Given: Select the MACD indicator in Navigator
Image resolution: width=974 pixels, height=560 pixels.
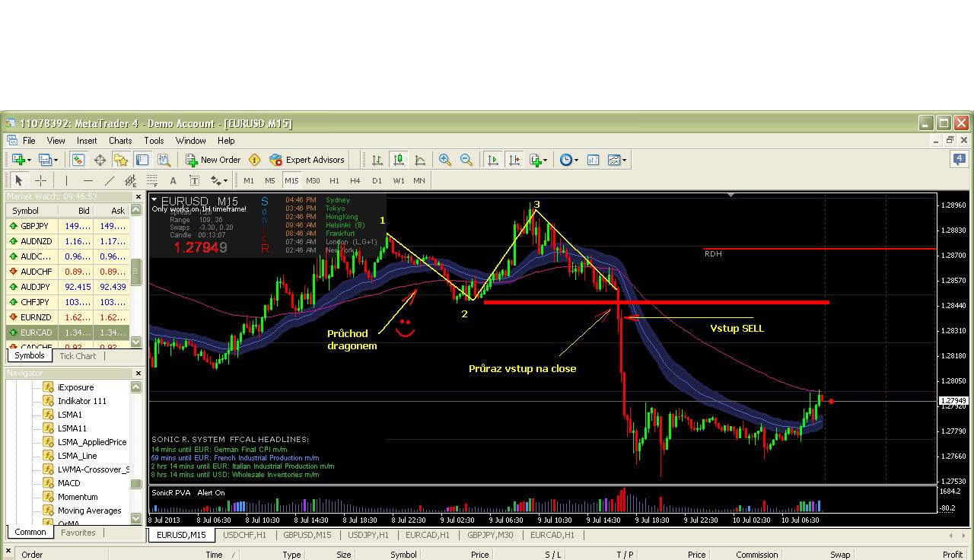Looking at the screenshot, I should click(x=68, y=483).
